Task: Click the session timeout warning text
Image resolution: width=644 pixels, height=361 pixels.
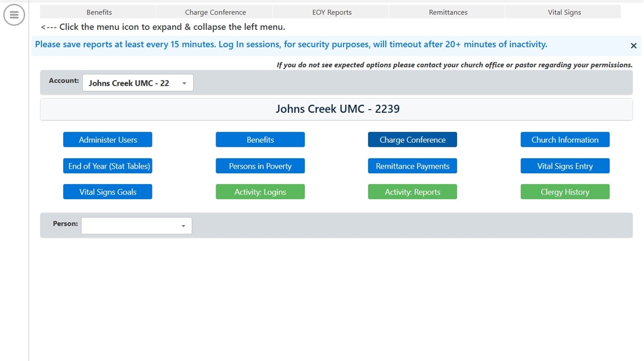Action: 291,44
